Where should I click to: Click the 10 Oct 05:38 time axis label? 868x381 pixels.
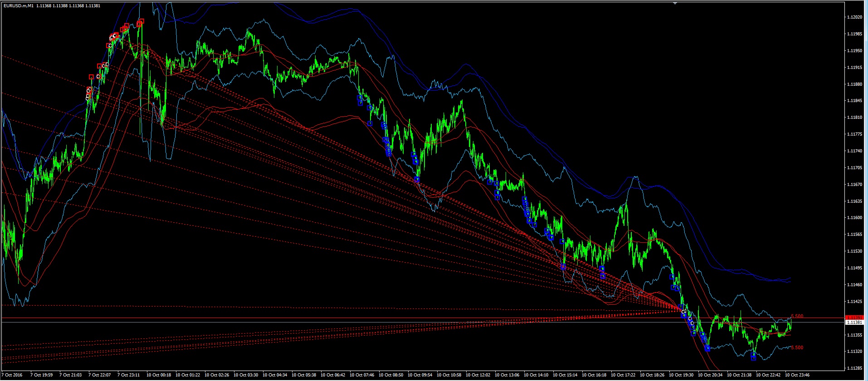tap(304, 375)
